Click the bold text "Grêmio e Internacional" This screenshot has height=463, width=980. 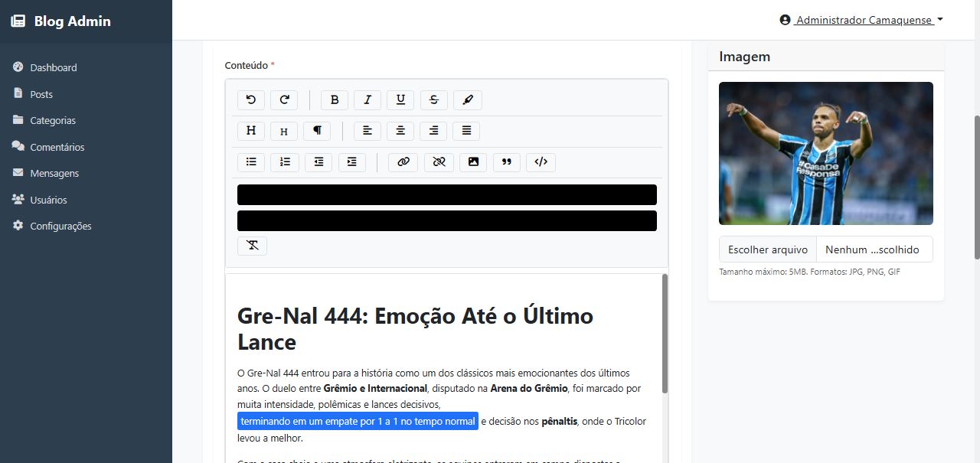click(x=375, y=388)
